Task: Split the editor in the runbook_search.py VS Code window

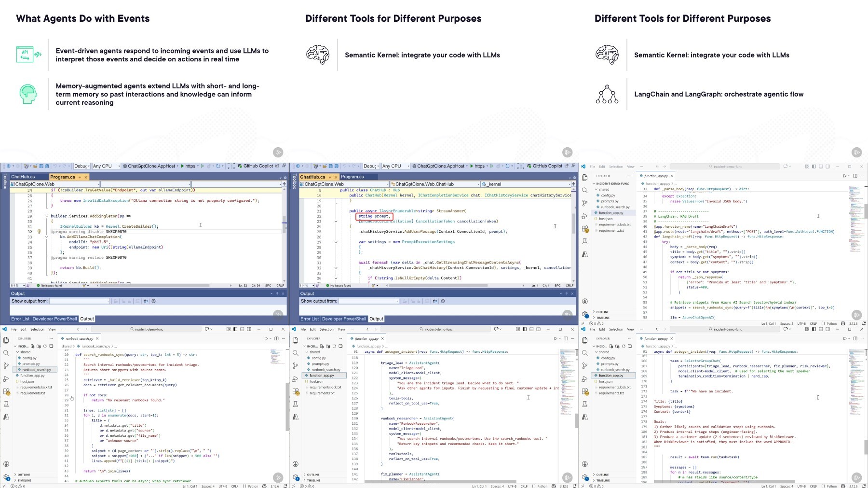Action: coord(276,338)
